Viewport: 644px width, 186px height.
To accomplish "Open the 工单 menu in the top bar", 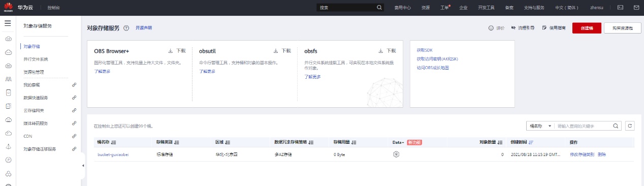I will tap(445, 8).
